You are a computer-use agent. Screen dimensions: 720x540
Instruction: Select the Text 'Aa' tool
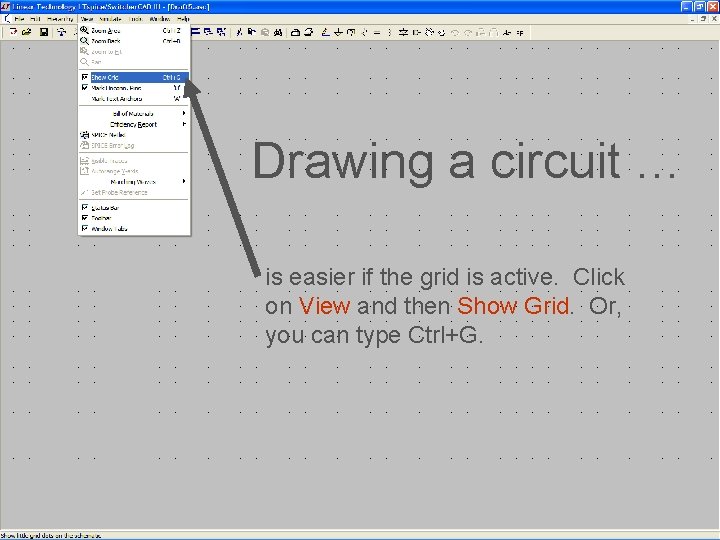tap(507, 32)
